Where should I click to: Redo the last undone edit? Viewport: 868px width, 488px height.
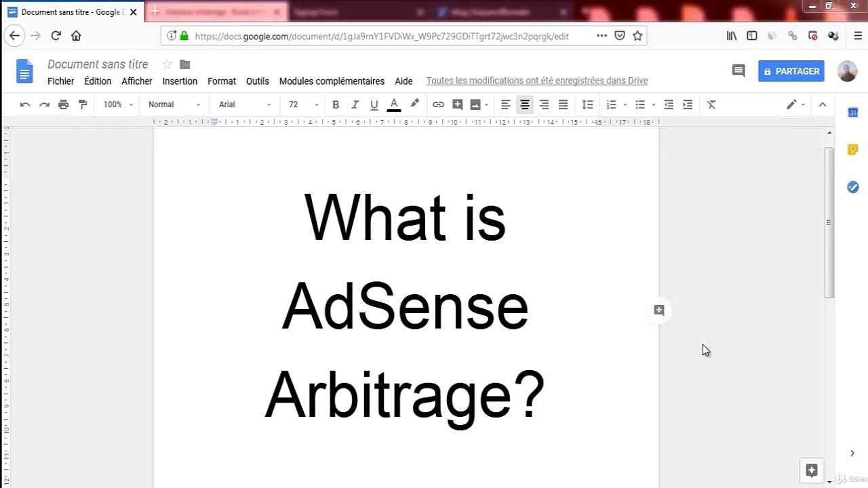(44, 104)
